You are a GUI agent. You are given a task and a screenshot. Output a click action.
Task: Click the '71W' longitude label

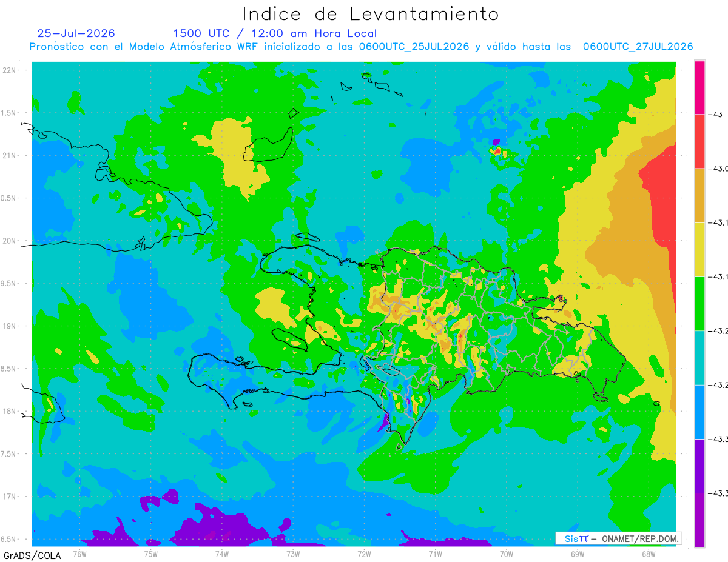(x=435, y=554)
